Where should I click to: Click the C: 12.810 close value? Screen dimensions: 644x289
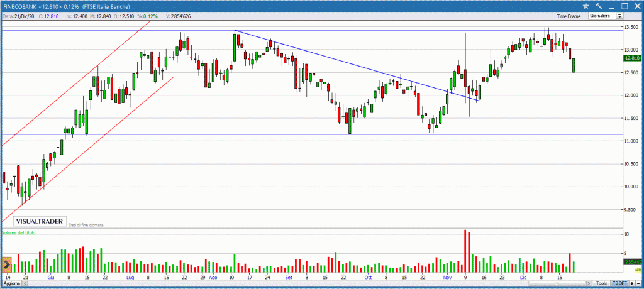(x=48, y=16)
